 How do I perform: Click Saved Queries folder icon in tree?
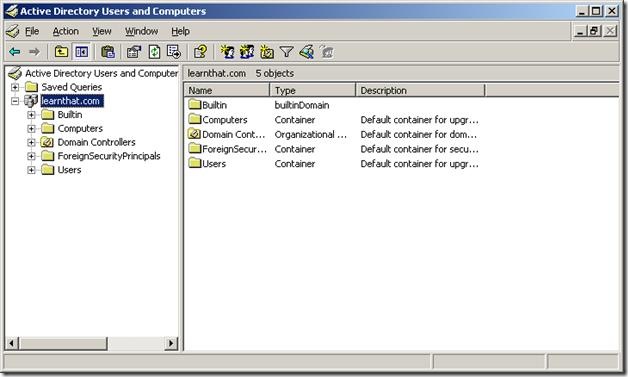(31, 87)
